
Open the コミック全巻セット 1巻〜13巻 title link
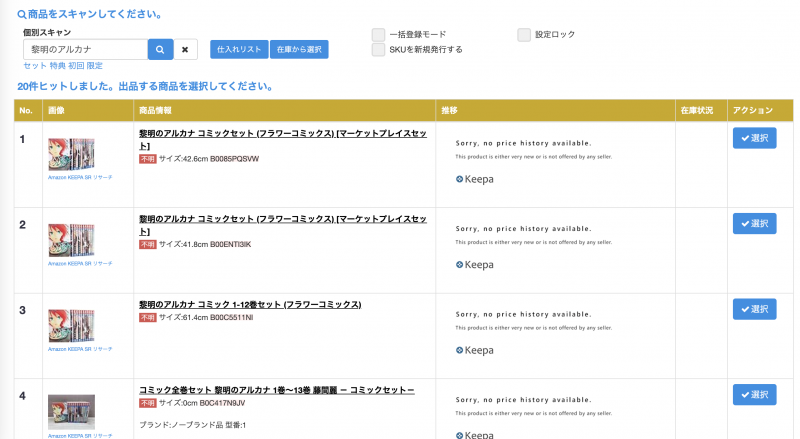point(277,390)
